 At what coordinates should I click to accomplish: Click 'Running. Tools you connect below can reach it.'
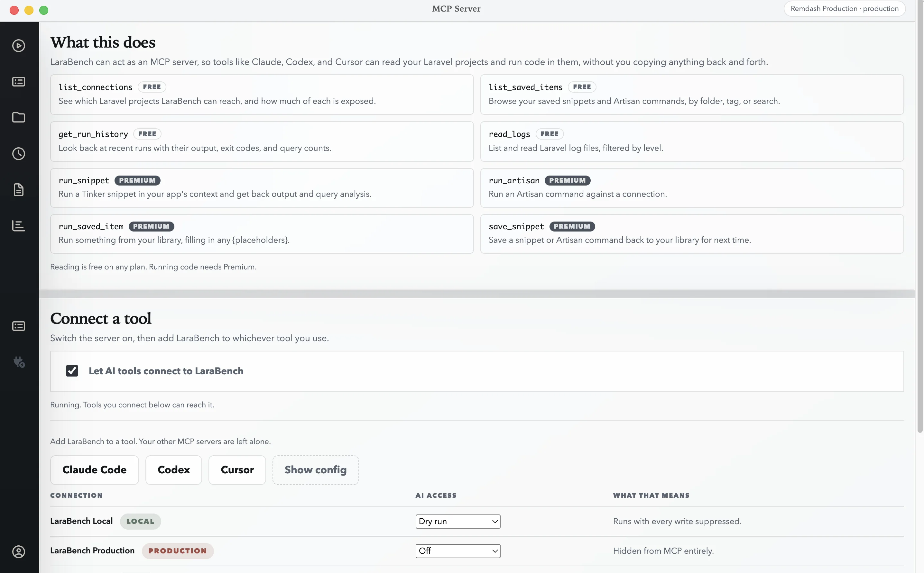[x=132, y=405]
